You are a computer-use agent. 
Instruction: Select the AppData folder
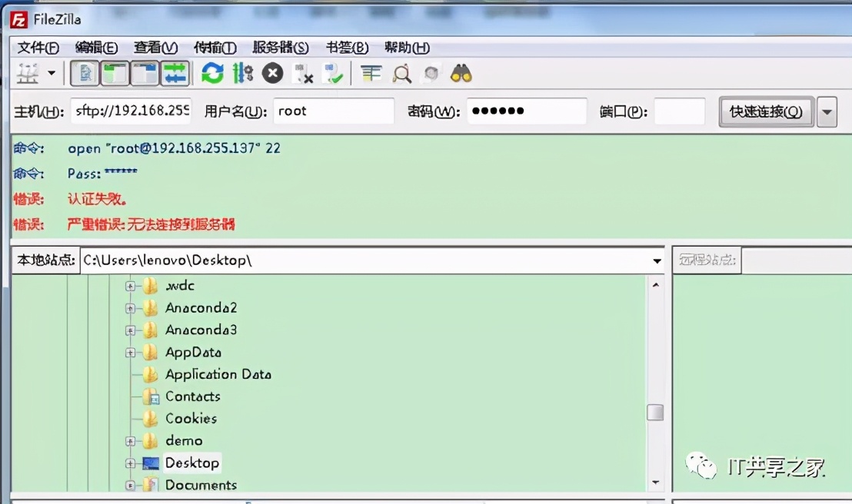(x=193, y=352)
